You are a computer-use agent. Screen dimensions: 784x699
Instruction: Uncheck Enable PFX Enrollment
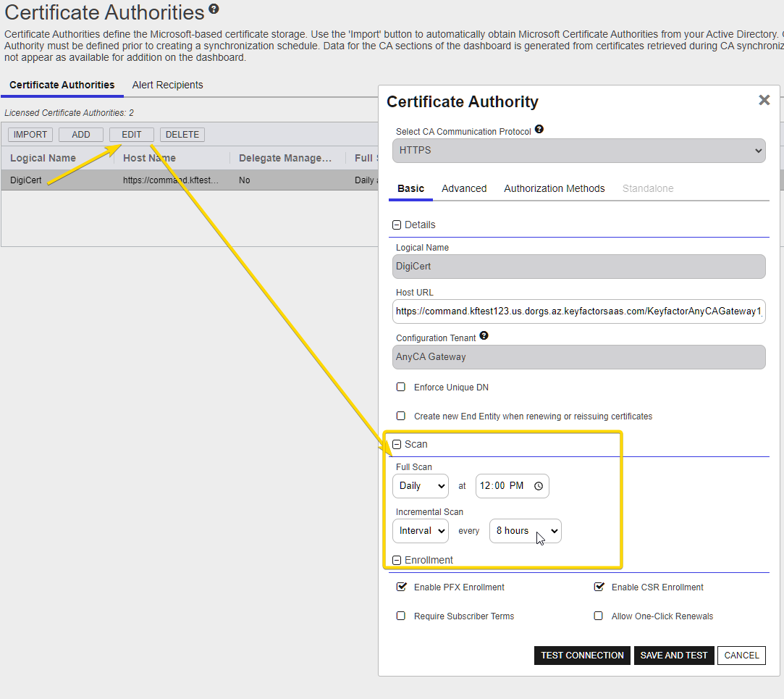(x=401, y=587)
